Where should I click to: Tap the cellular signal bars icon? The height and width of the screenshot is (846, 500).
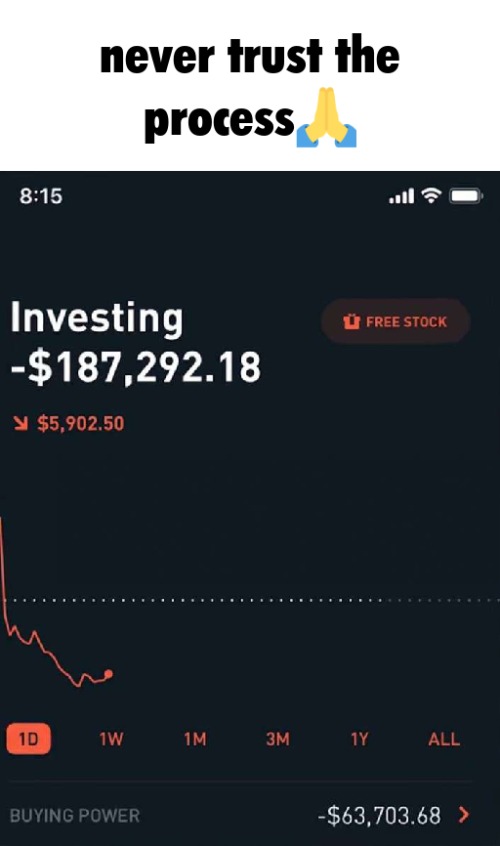click(402, 196)
